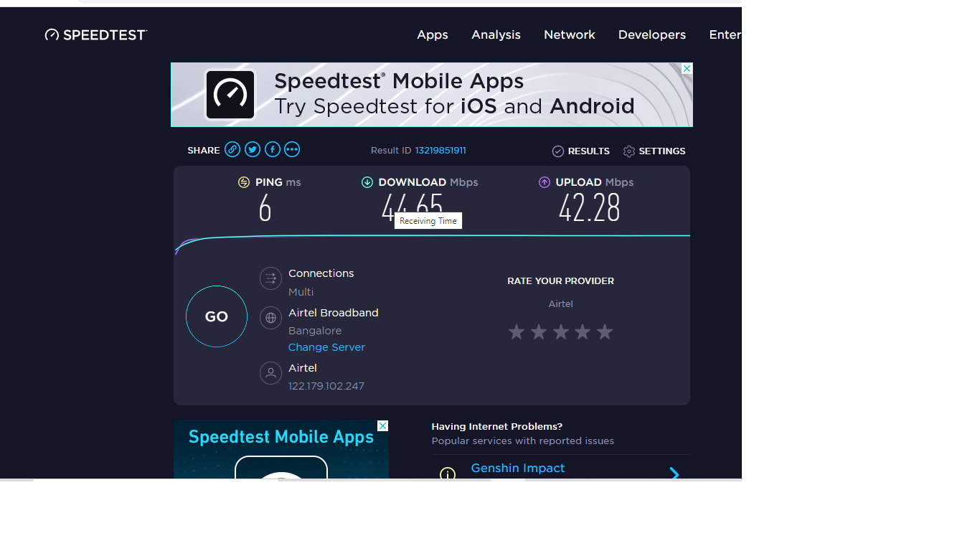This screenshot has height=551, width=980.
Task: Click the Upload arrow icon
Action: point(544,182)
